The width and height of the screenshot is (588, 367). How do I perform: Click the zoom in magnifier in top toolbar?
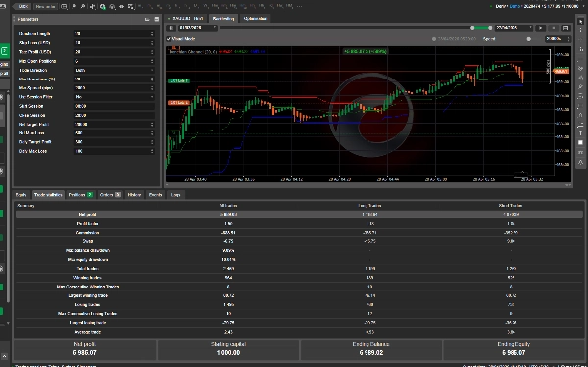tap(74, 7)
